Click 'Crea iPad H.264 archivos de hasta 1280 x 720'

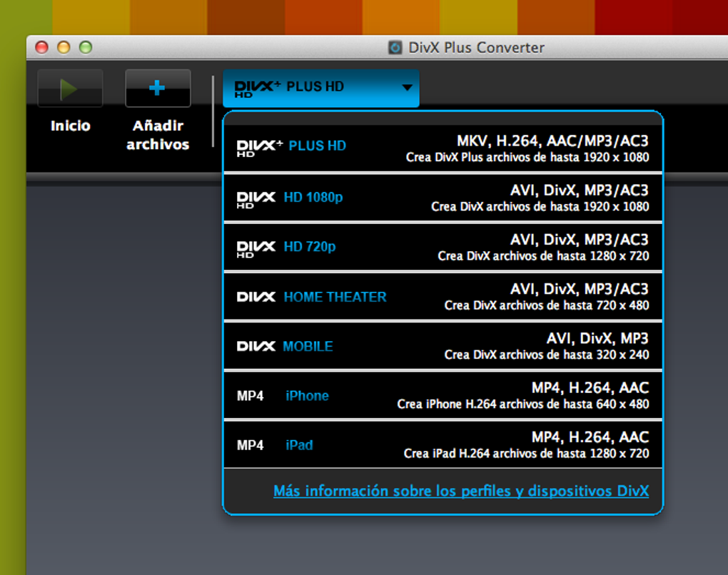[x=527, y=454]
